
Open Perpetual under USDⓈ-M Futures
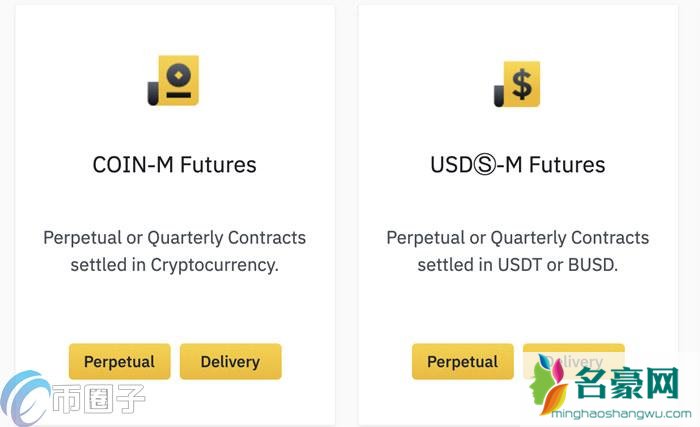click(462, 361)
